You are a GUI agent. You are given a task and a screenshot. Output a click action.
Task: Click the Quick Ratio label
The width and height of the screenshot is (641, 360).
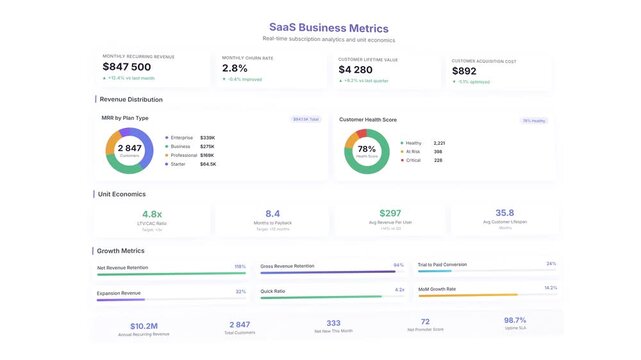(x=273, y=291)
